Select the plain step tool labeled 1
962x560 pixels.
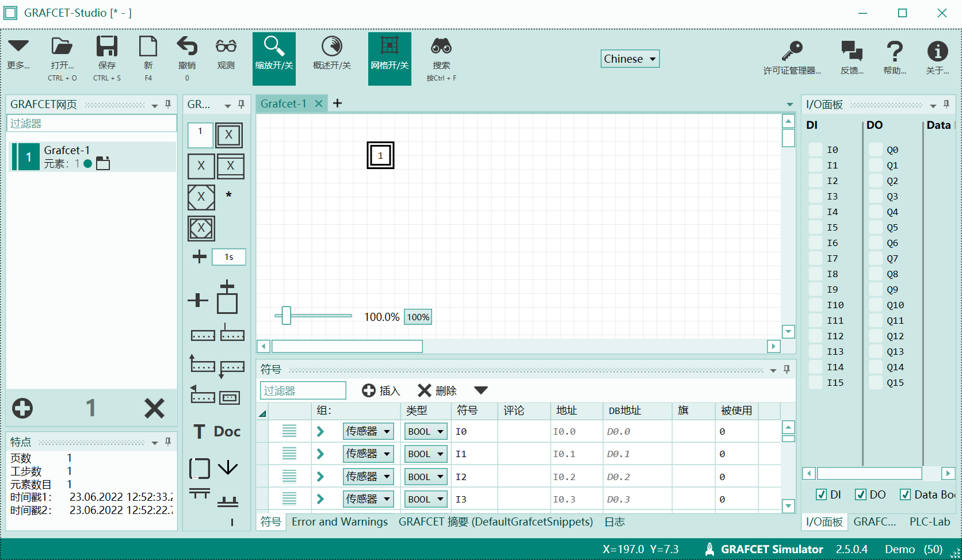pos(200,135)
